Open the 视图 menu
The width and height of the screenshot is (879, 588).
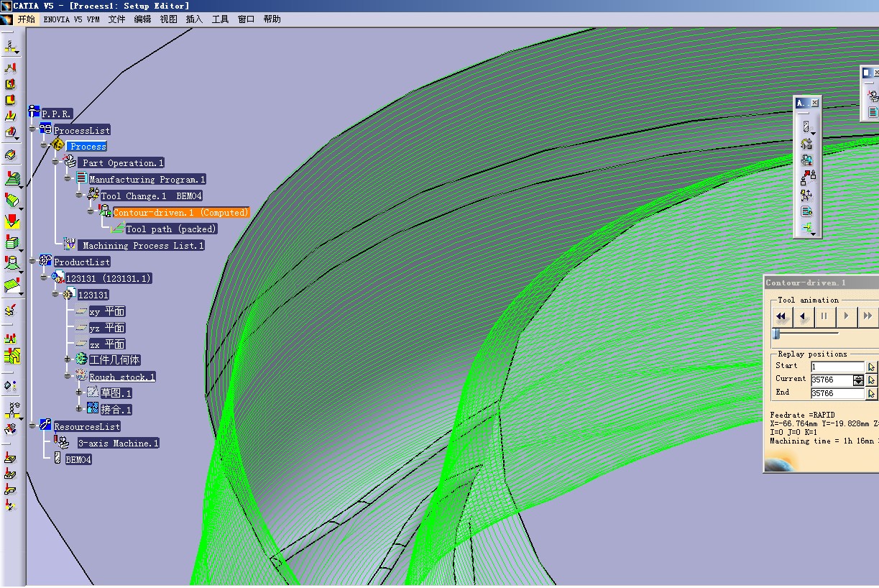click(x=168, y=19)
